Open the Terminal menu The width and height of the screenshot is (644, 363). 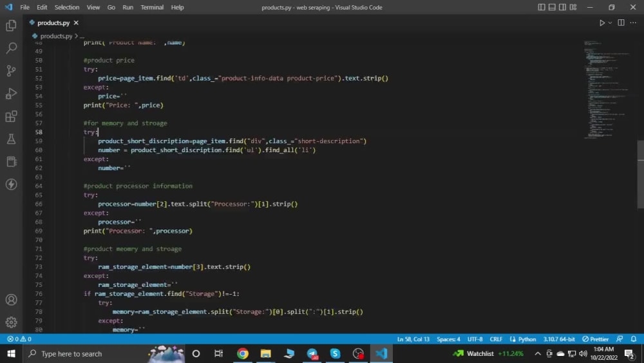coord(152,7)
